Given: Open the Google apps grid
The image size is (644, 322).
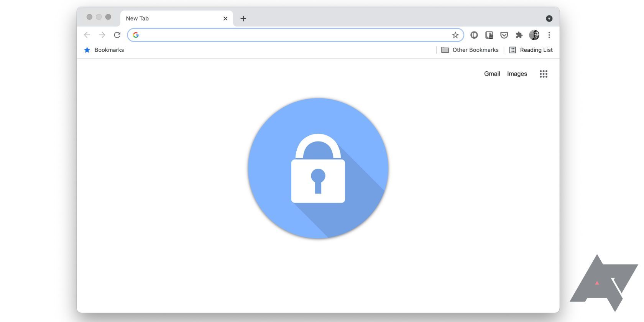Looking at the screenshot, I should tap(544, 74).
